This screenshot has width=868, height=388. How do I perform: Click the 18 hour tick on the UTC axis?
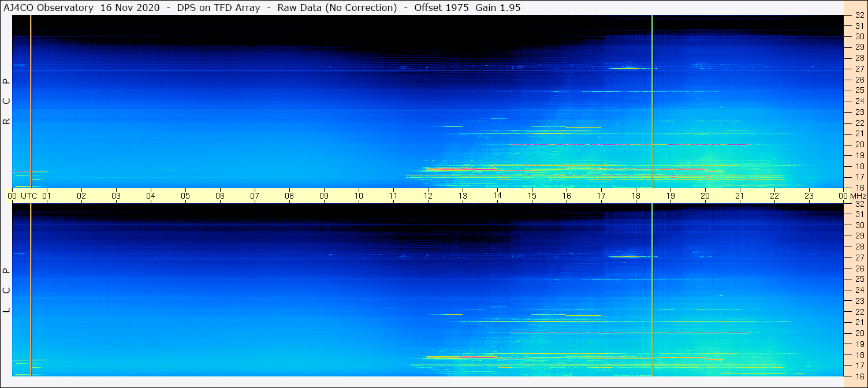coord(636,196)
